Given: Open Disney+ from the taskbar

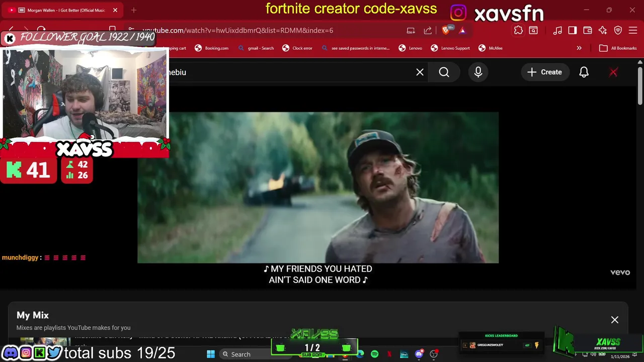Looking at the screenshot, I should 404,354.
